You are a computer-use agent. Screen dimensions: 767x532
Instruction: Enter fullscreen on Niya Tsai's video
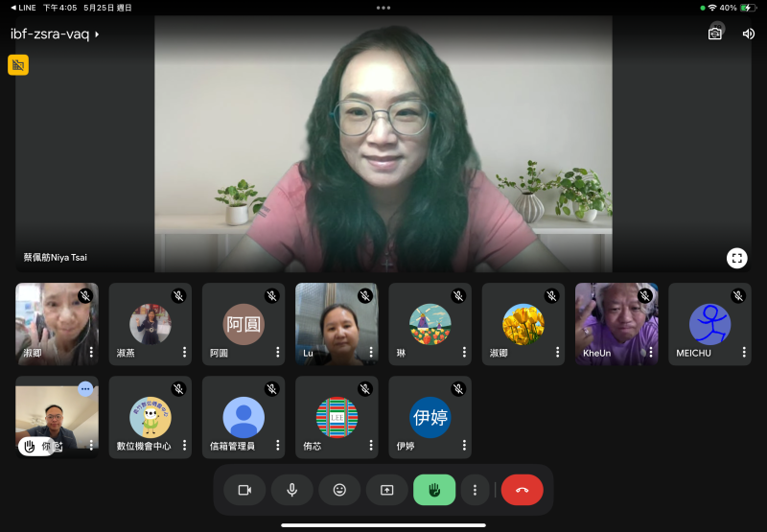pos(735,257)
